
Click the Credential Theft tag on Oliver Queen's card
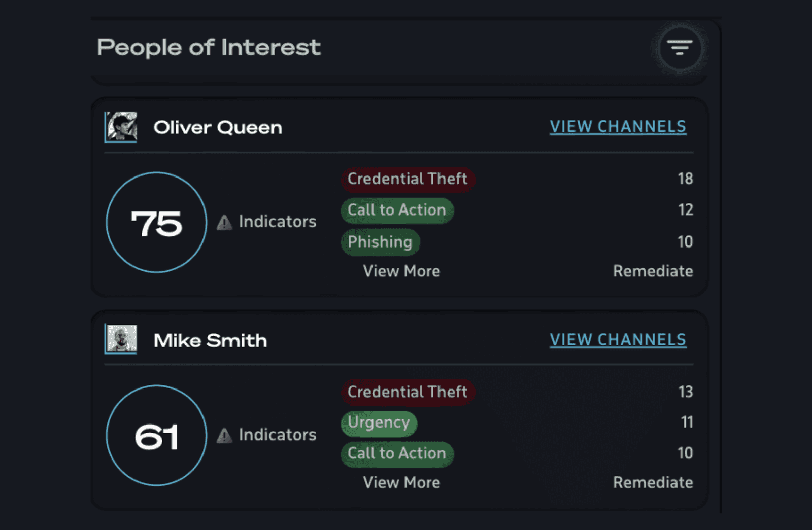(407, 179)
